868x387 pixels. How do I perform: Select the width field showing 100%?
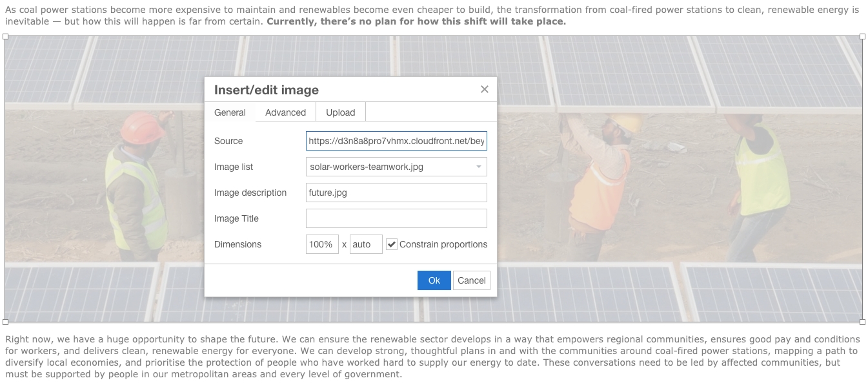pyautogui.click(x=322, y=244)
